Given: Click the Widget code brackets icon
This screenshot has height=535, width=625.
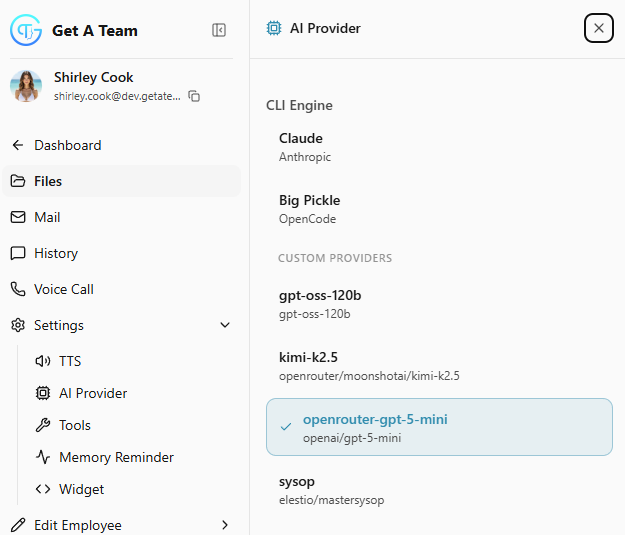Looking at the screenshot, I should point(42,489).
